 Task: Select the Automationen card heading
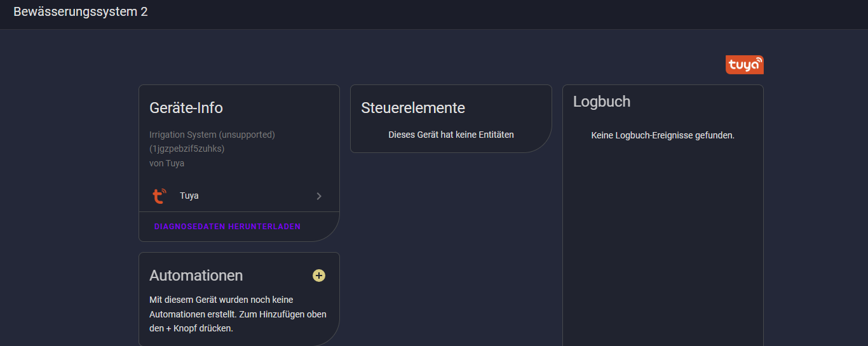click(x=196, y=276)
